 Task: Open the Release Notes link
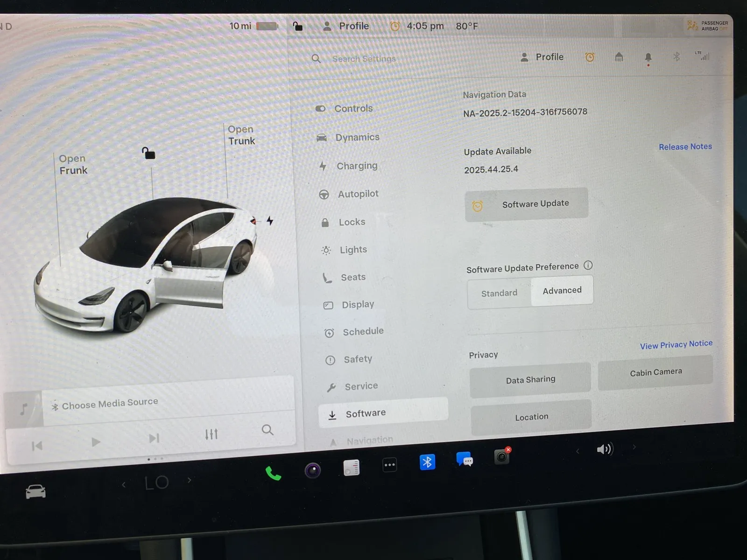[x=685, y=147]
